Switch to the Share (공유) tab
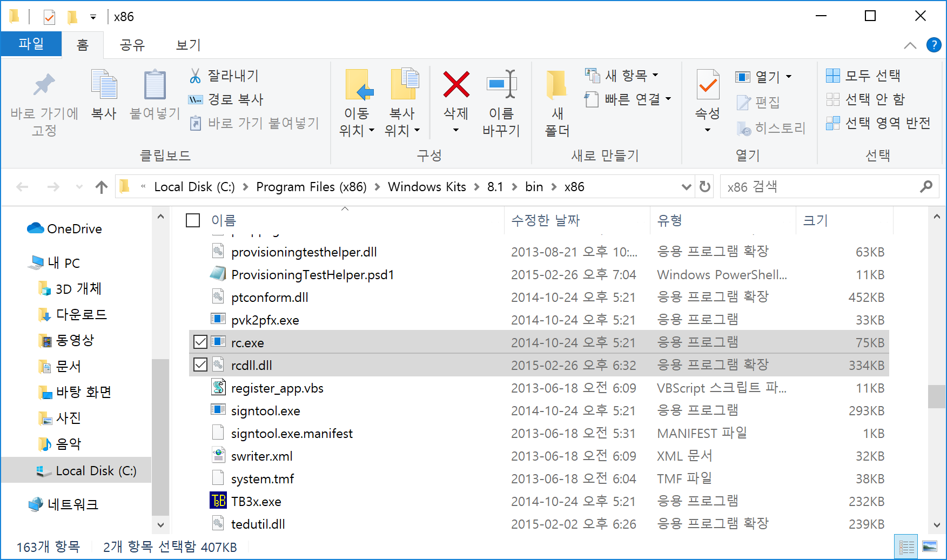 [132, 45]
